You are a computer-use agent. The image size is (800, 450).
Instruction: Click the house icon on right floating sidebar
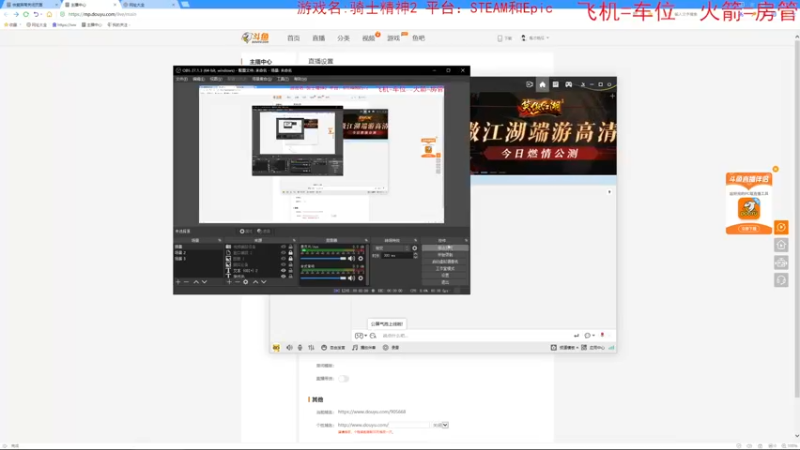pos(781,245)
